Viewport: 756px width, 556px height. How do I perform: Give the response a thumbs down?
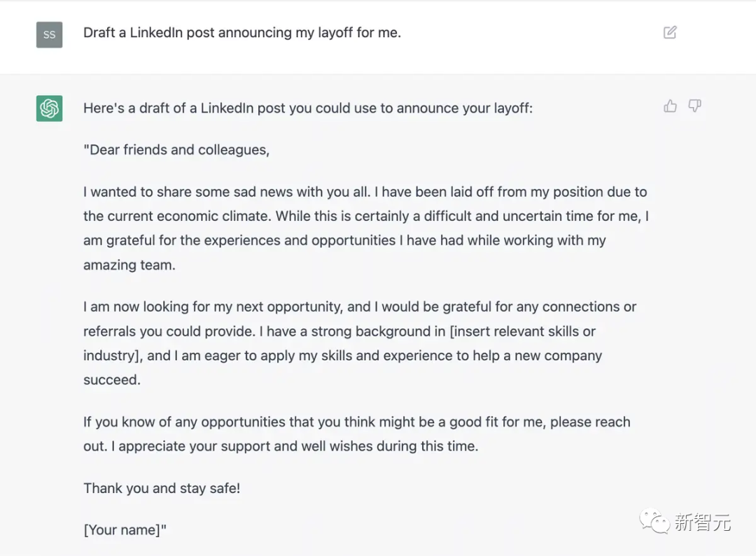coord(694,106)
